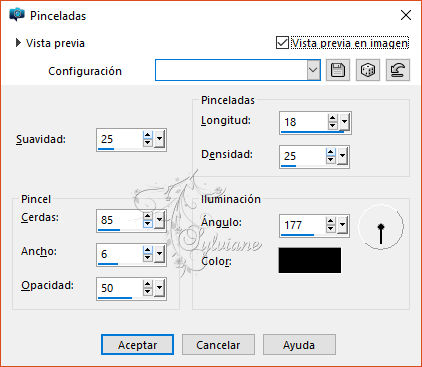
Task: Open the black Color swatch picker
Action: coord(310,260)
